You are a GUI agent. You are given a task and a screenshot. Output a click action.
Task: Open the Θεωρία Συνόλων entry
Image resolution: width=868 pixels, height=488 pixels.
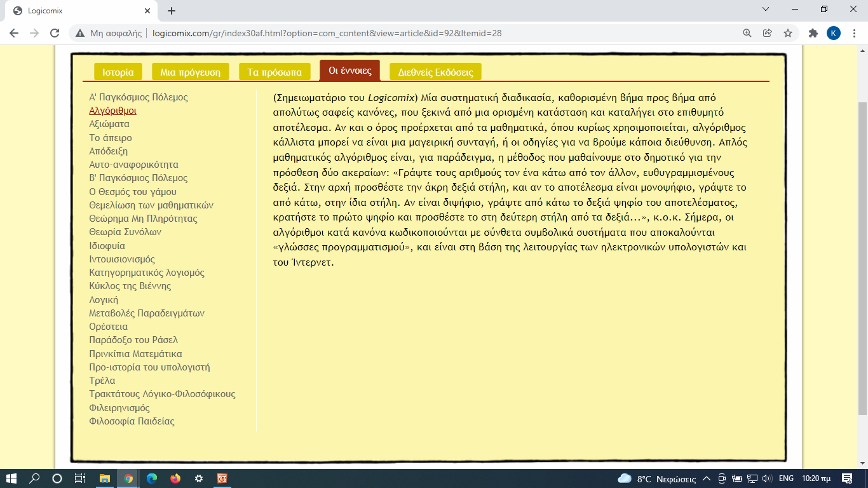click(x=125, y=232)
